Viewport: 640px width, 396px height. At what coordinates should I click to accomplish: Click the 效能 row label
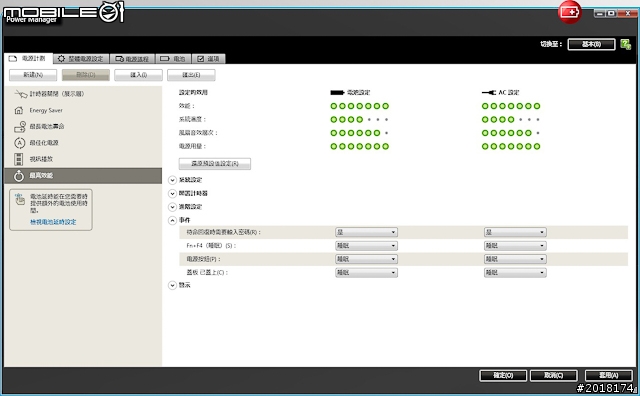tap(187, 106)
